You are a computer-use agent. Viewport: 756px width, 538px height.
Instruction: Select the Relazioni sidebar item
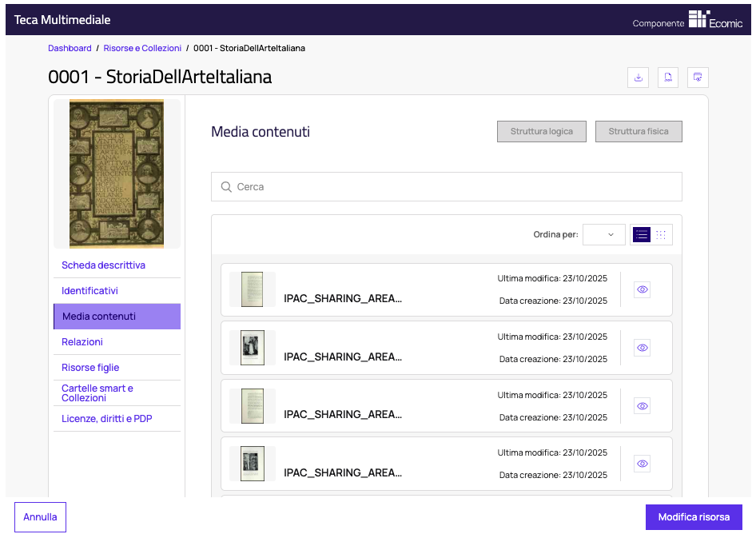click(82, 342)
